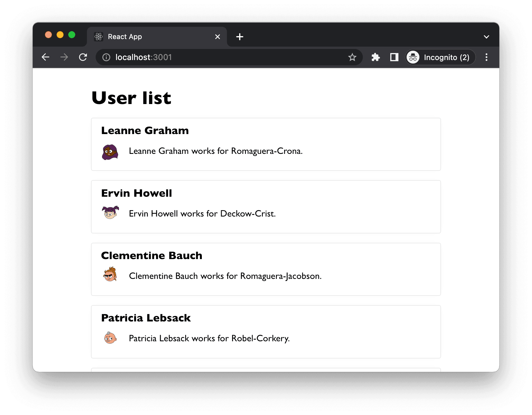The width and height of the screenshot is (532, 415).
Task: Open the Incognito (2) profile button
Action: (x=440, y=57)
